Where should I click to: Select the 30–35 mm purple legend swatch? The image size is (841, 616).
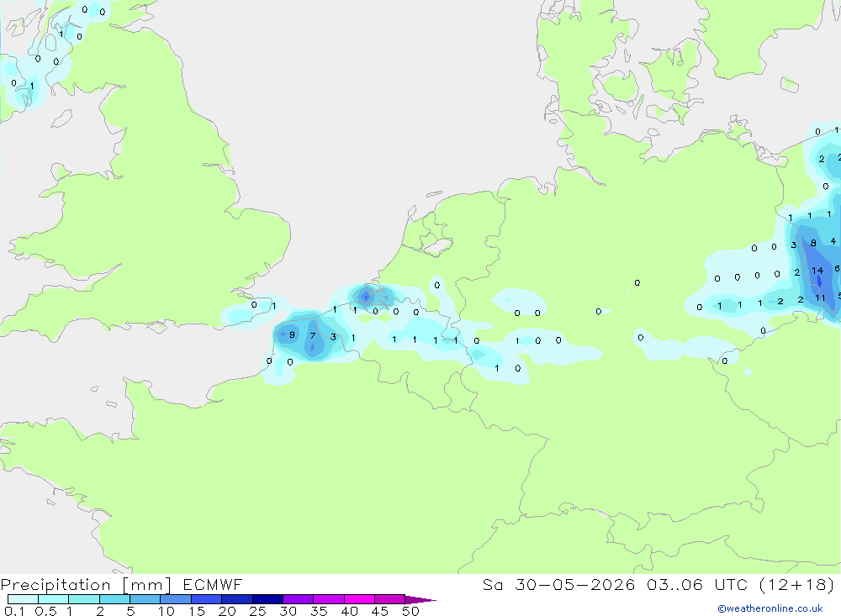coord(299,599)
